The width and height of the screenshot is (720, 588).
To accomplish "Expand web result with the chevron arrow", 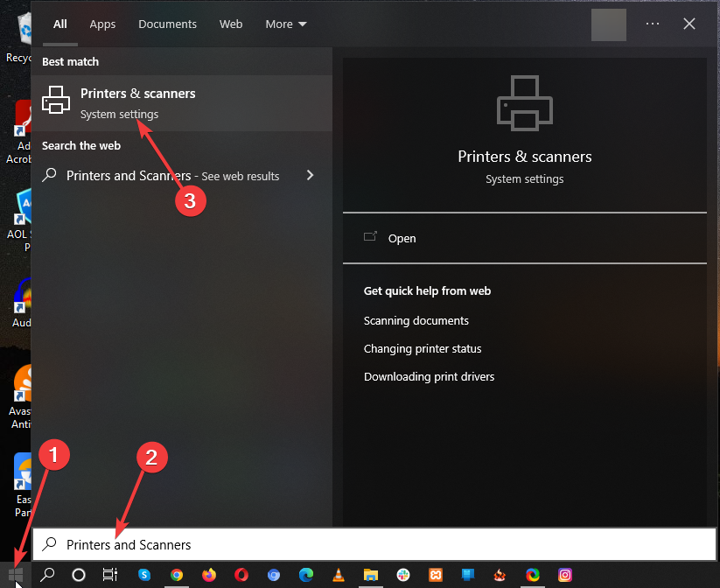I will (310, 175).
